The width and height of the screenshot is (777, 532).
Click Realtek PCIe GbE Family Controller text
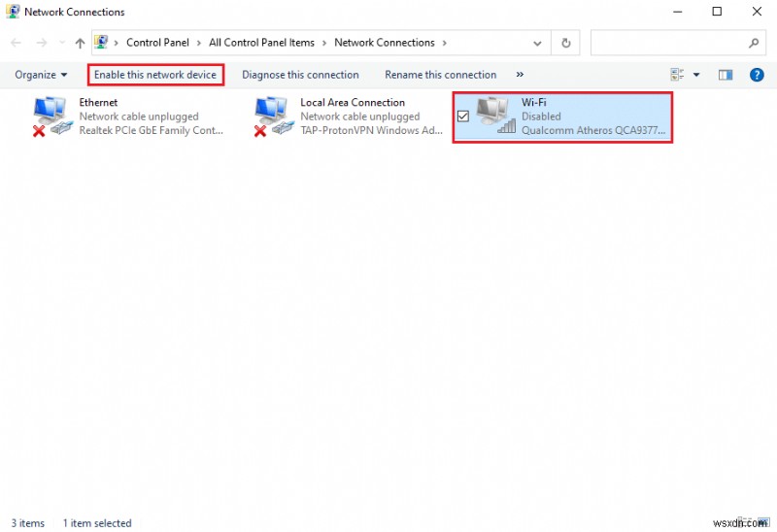152,130
